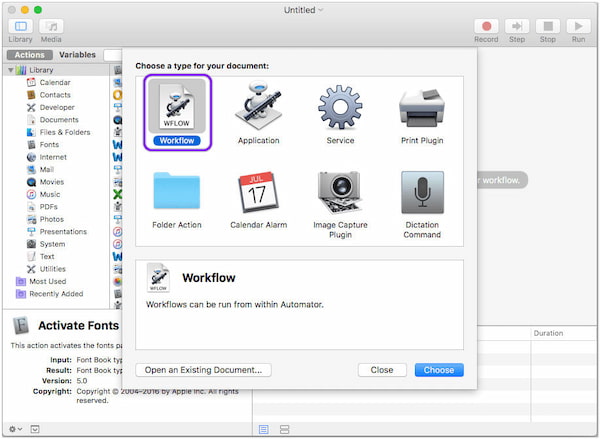Click the Duration column header
The width and height of the screenshot is (600, 439).
[x=564, y=333]
